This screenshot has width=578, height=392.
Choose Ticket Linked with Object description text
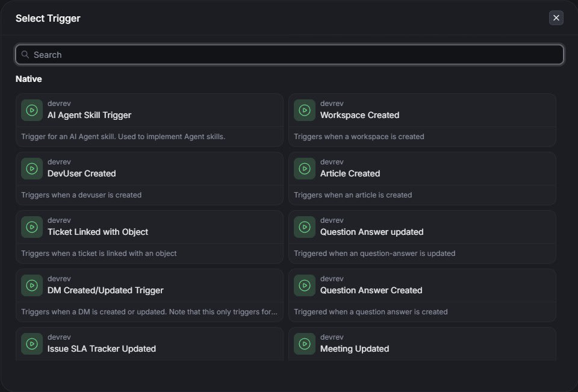99,254
